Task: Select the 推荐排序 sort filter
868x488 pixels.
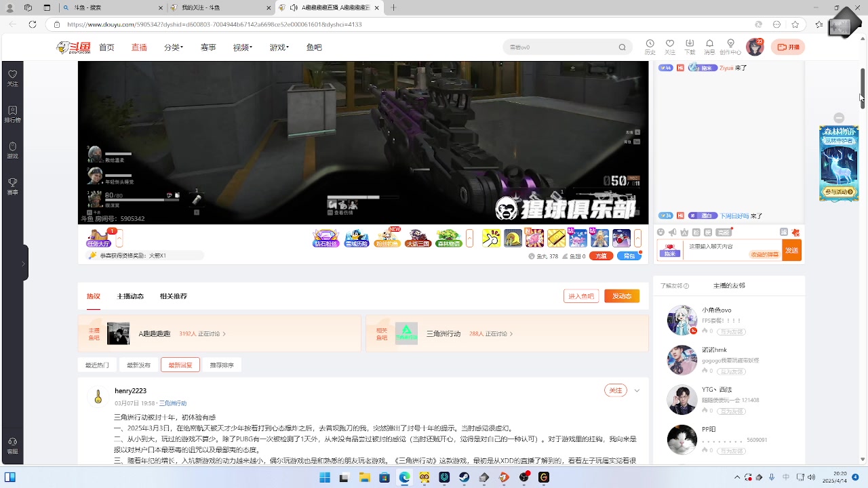Action: click(x=222, y=365)
